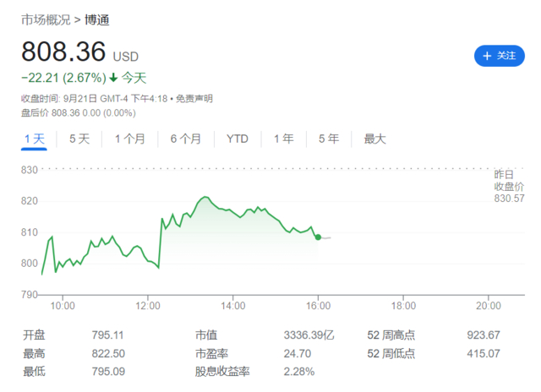Click the 关注 follow button

click(498, 56)
